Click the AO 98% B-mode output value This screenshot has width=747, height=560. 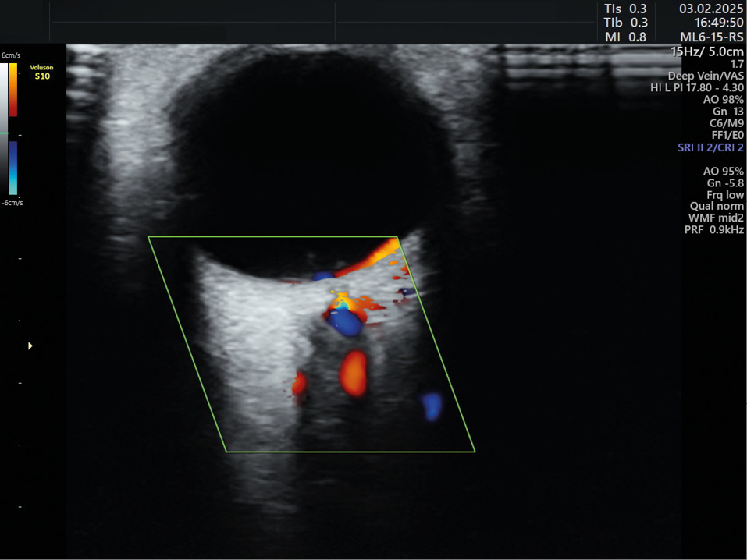(x=723, y=100)
